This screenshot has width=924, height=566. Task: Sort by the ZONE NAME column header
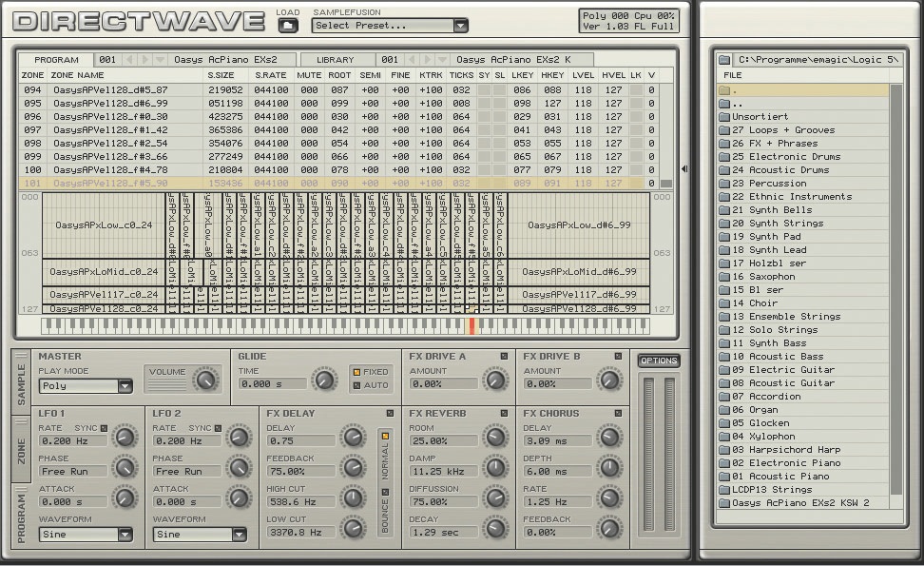77,75
